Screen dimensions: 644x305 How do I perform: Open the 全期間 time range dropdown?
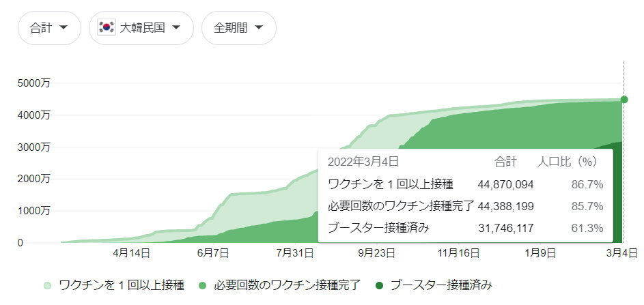pos(238,28)
